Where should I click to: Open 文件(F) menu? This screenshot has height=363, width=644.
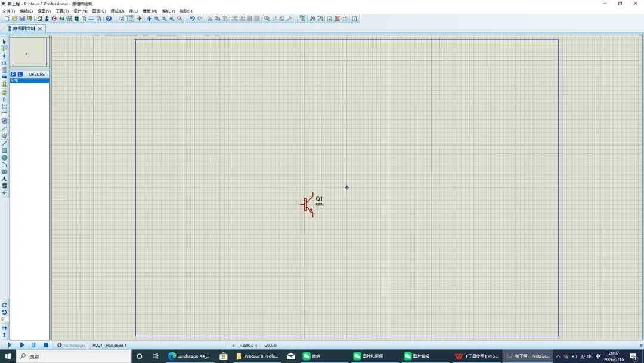(8, 11)
